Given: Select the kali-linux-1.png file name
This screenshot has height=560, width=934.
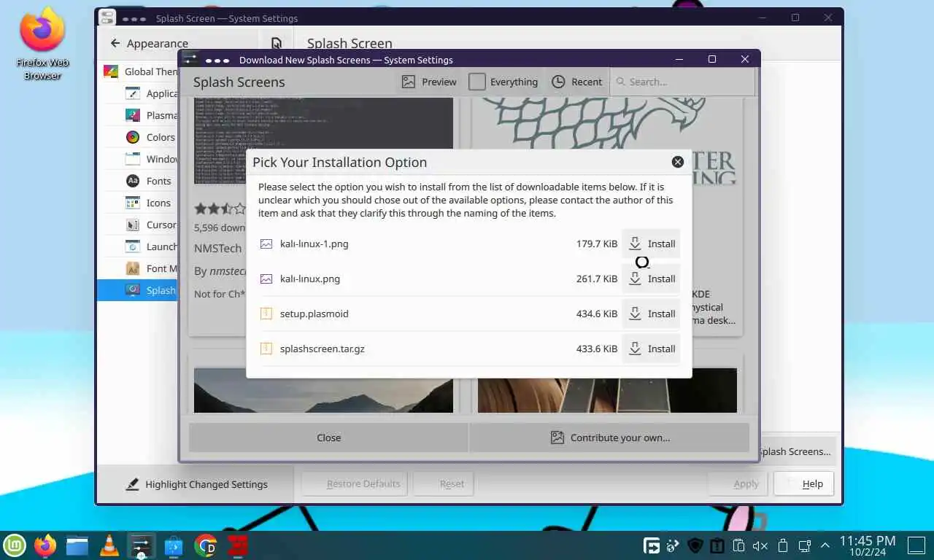Looking at the screenshot, I should (x=314, y=244).
